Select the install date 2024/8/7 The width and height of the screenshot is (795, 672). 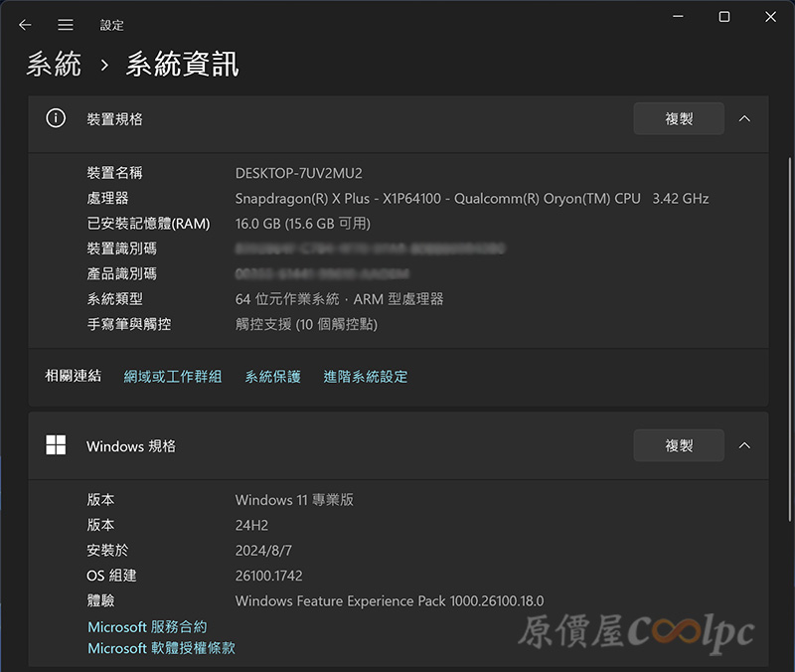(263, 551)
